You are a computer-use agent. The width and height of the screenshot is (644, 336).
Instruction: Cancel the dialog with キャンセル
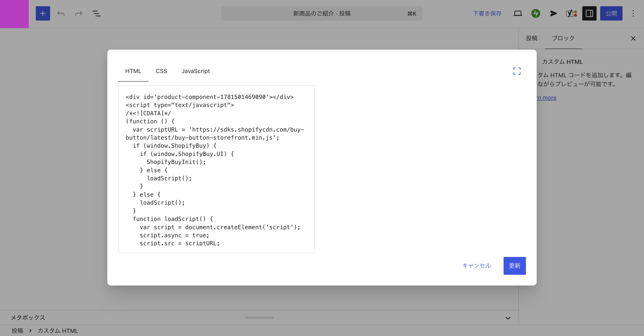[x=477, y=266]
